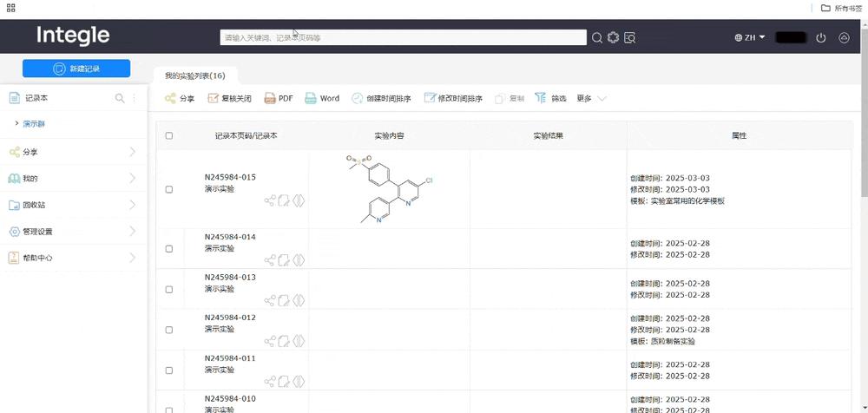Click the 属性 column header

(739, 135)
